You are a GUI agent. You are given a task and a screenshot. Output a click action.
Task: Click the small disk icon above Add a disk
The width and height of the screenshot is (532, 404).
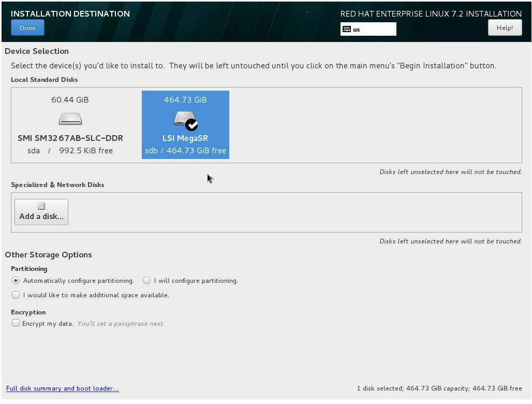click(x=41, y=206)
